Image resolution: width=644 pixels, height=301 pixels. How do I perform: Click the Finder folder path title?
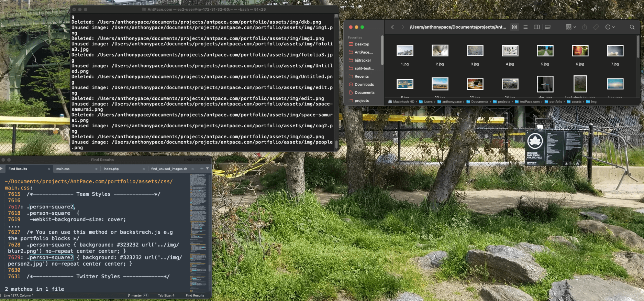458,27
